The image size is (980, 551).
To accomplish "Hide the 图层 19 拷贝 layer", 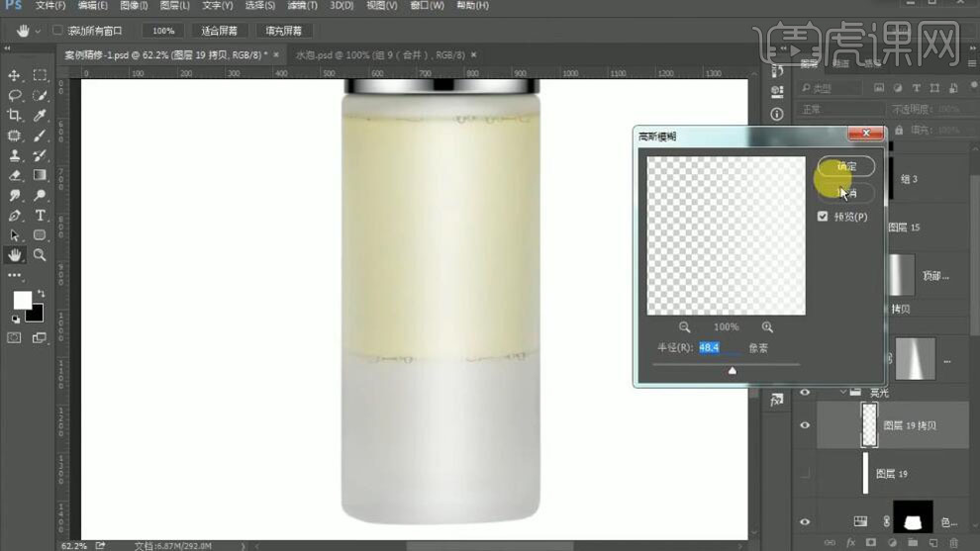I will (805, 425).
